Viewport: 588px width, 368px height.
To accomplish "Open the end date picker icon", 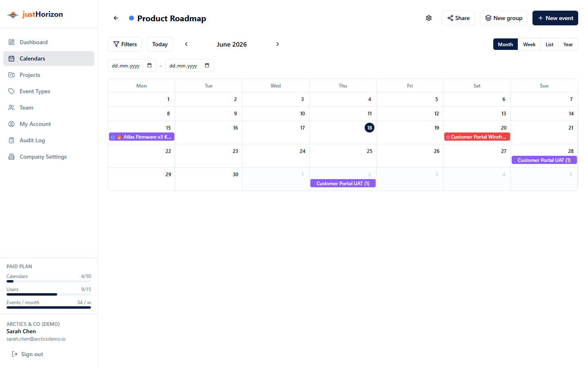I will pos(207,65).
